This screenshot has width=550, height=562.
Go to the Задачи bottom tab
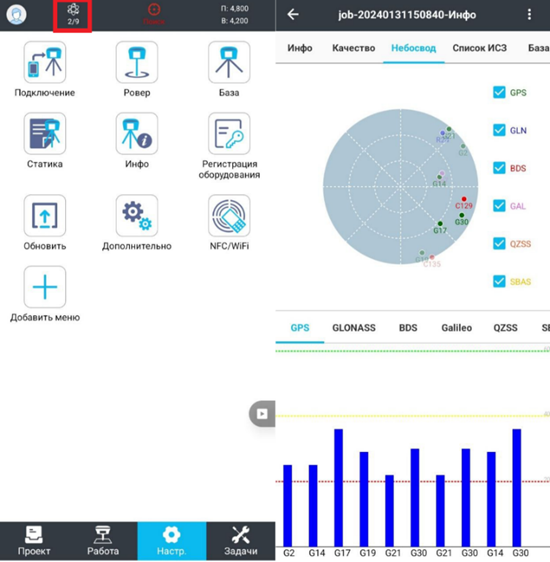coord(241,541)
